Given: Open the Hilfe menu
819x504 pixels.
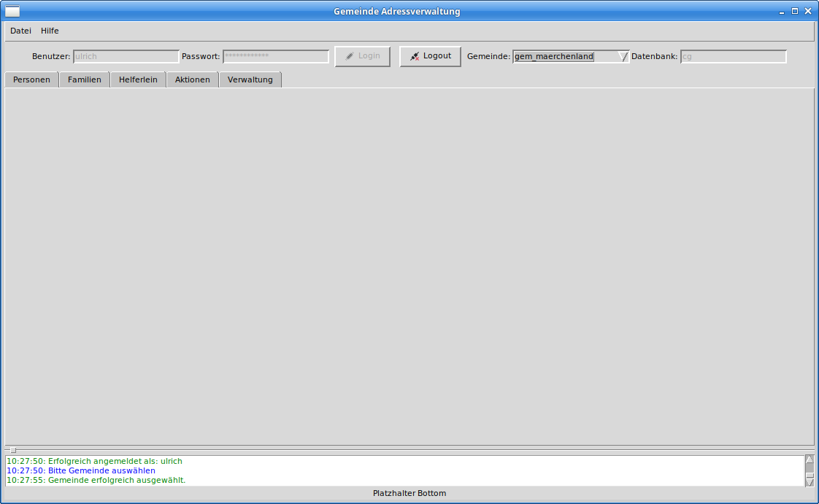Looking at the screenshot, I should point(50,31).
